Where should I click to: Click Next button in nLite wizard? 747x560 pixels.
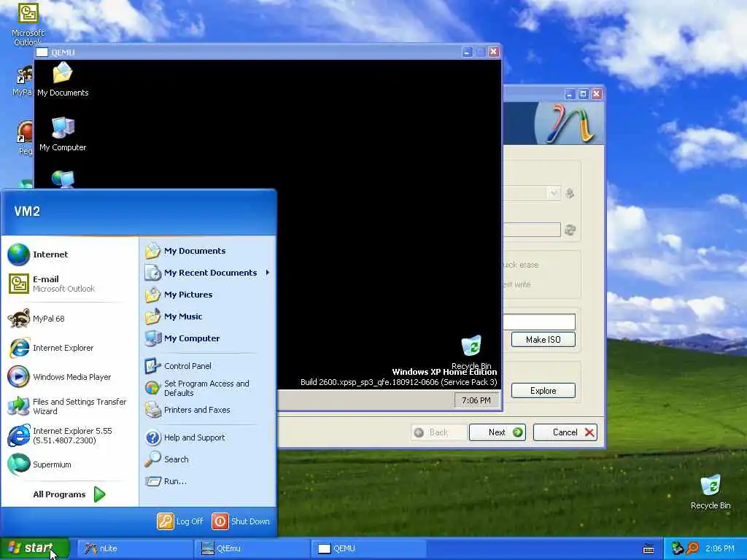(498, 432)
